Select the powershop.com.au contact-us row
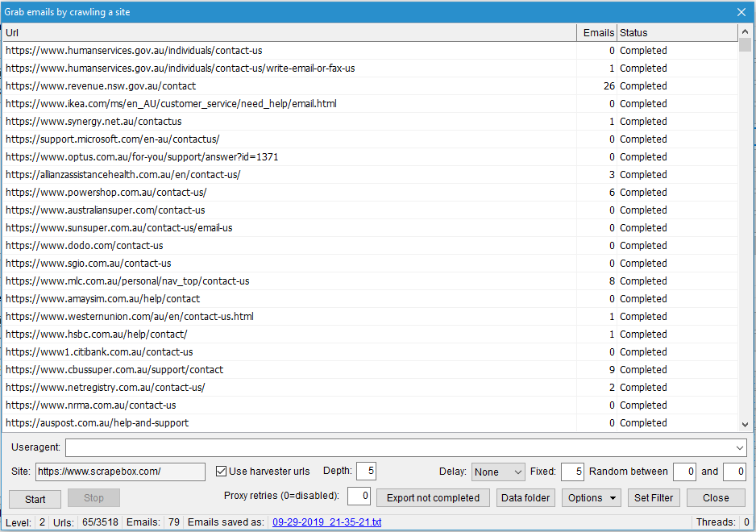This screenshot has width=756, height=532. [370, 193]
